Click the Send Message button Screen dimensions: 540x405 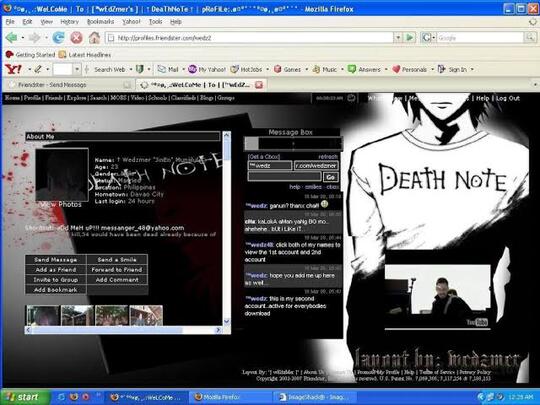pos(55,260)
